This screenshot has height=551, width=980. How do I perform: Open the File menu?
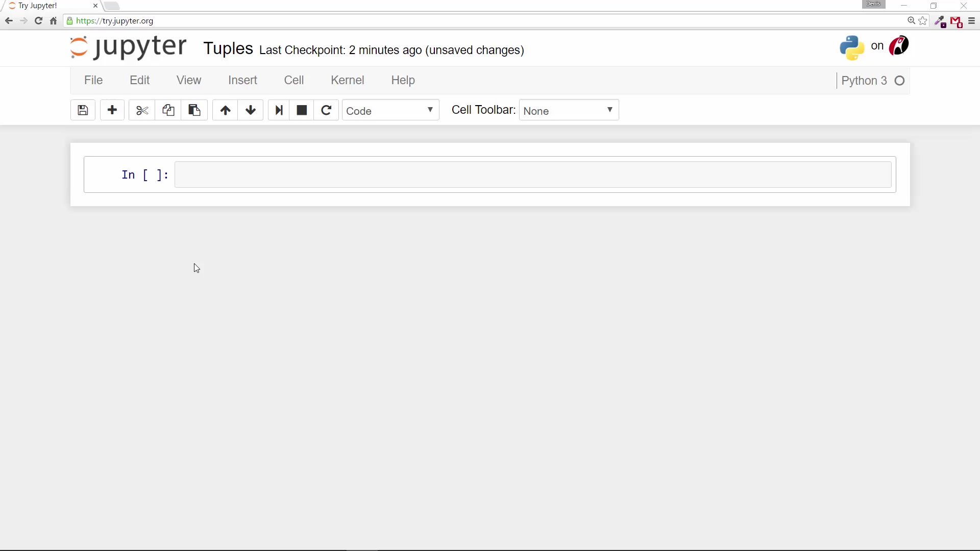click(93, 80)
